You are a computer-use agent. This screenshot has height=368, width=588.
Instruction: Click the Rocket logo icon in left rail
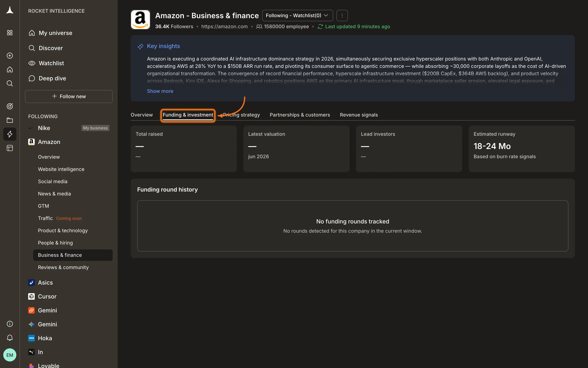(10, 10)
